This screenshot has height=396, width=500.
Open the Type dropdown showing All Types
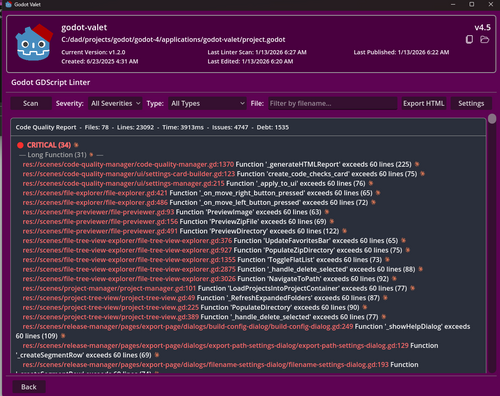(207, 103)
